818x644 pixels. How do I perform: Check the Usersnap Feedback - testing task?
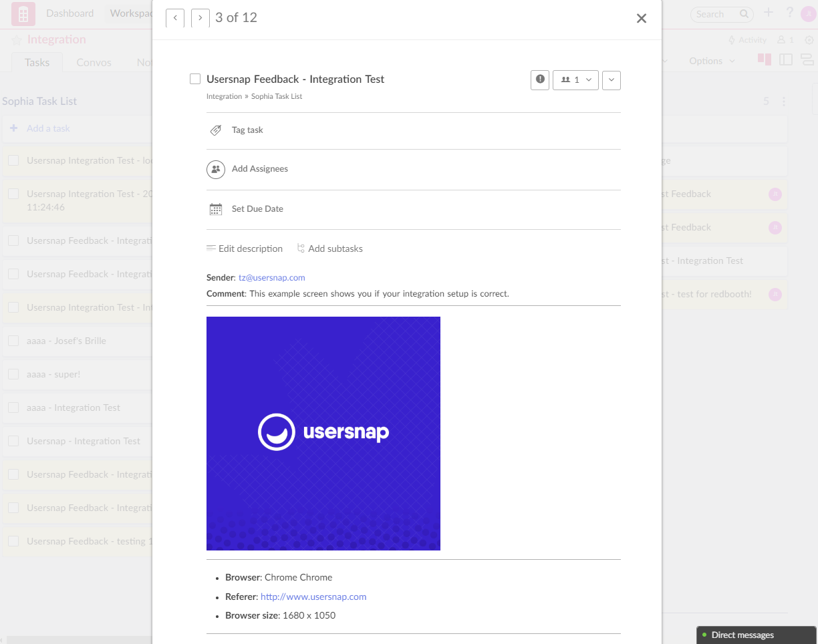pos(13,541)
